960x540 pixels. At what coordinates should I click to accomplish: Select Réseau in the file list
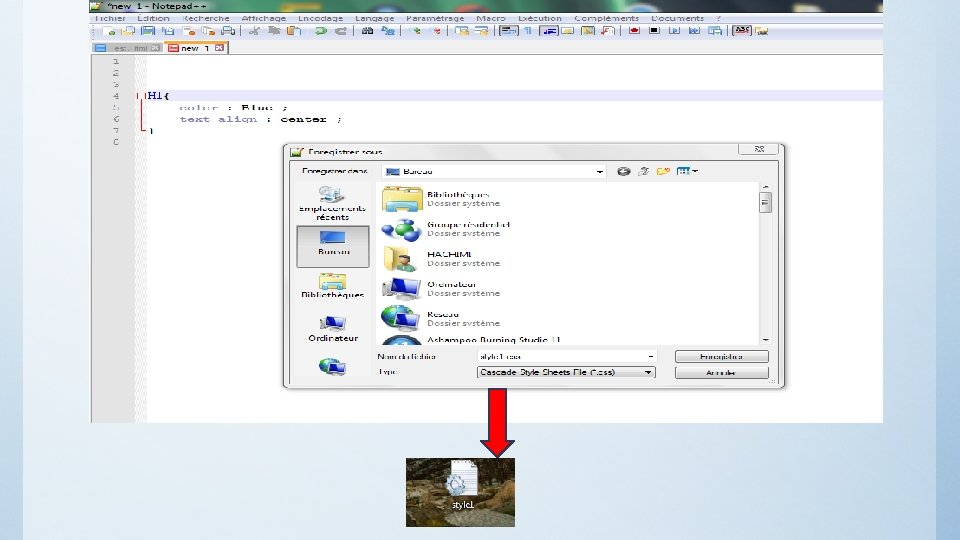point(443,318)
